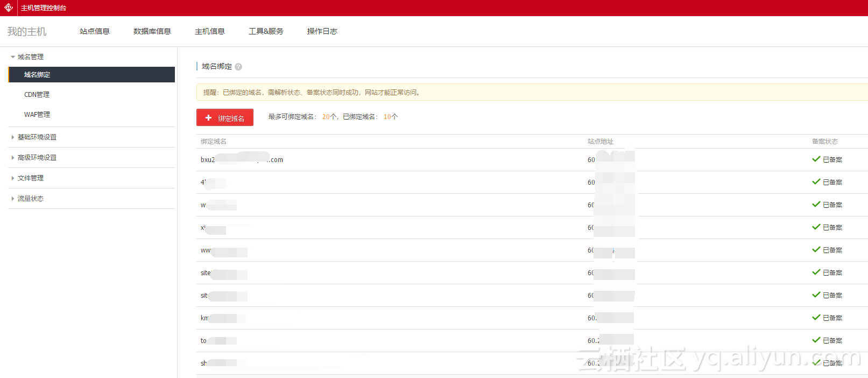
Task: Click the 备案状态 column header
Action: pos(825,142)
